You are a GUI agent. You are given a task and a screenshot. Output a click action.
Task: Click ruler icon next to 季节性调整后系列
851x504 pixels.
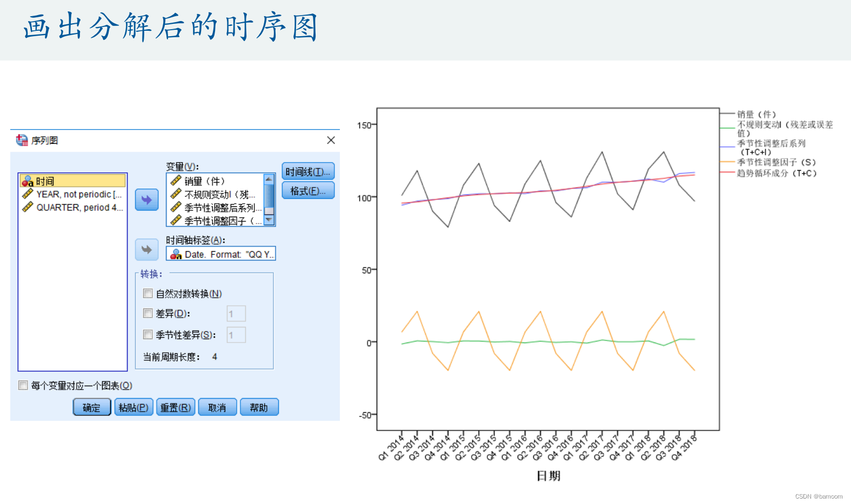point(176,207)
